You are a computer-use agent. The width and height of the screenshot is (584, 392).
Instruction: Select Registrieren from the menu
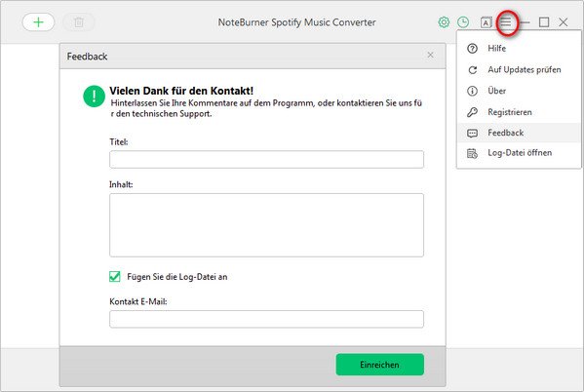click(x=519, y=112)
